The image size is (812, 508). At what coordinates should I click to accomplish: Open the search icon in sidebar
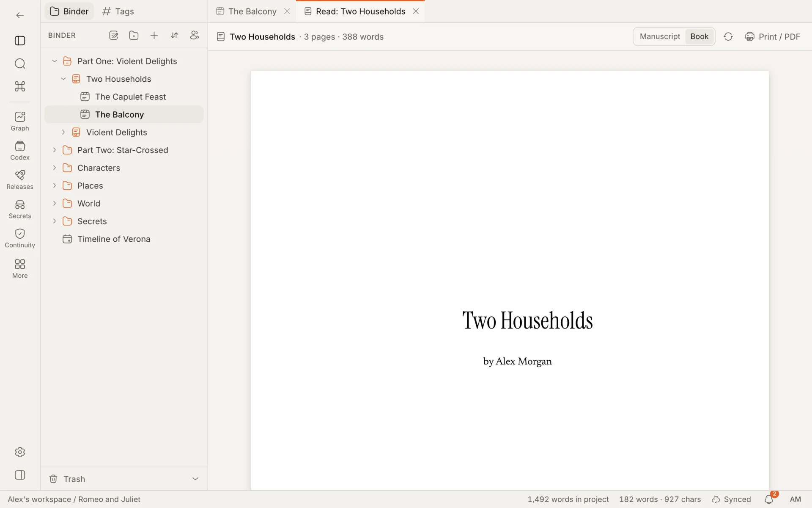click(20, 63)
